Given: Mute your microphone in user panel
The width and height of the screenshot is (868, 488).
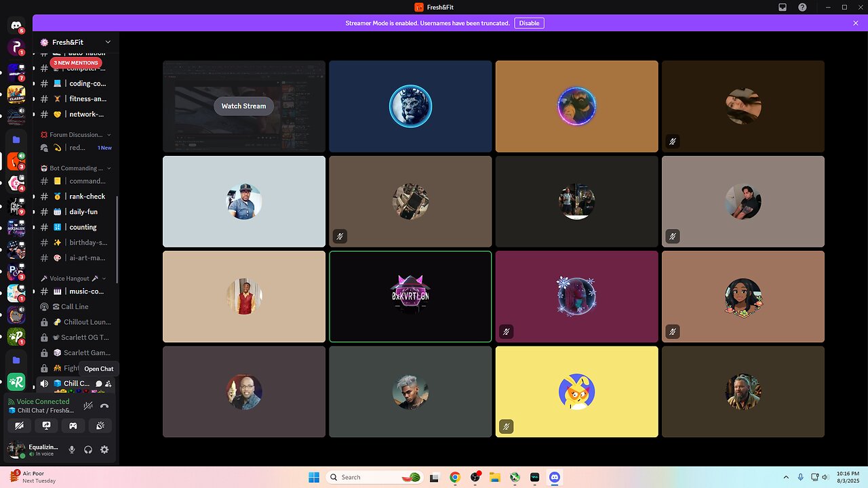Looking at the screenshot, I should pos(72,449).
